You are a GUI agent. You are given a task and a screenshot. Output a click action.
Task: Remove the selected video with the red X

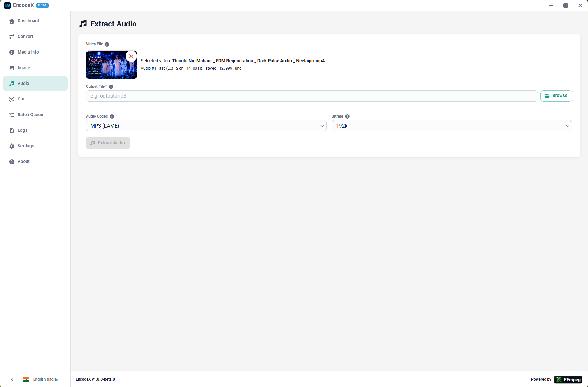pos(131,56)
